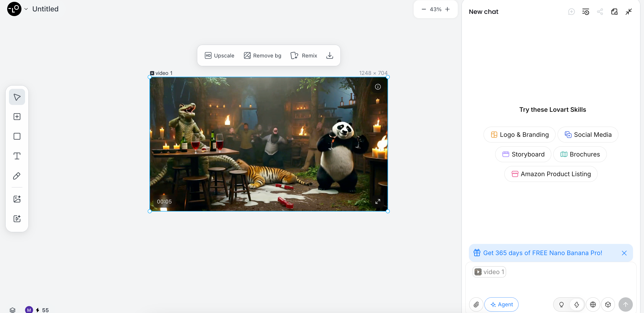Screen dimensions: 644x313
Task: Expand the video to fullscreen
Action: pyautogui.click(x=378, y=201)
